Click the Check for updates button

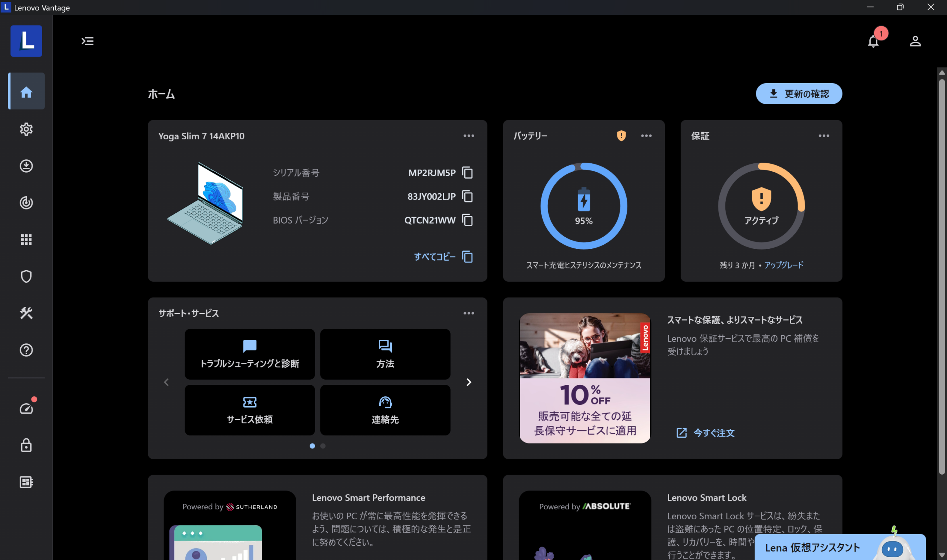coord(799,94)
